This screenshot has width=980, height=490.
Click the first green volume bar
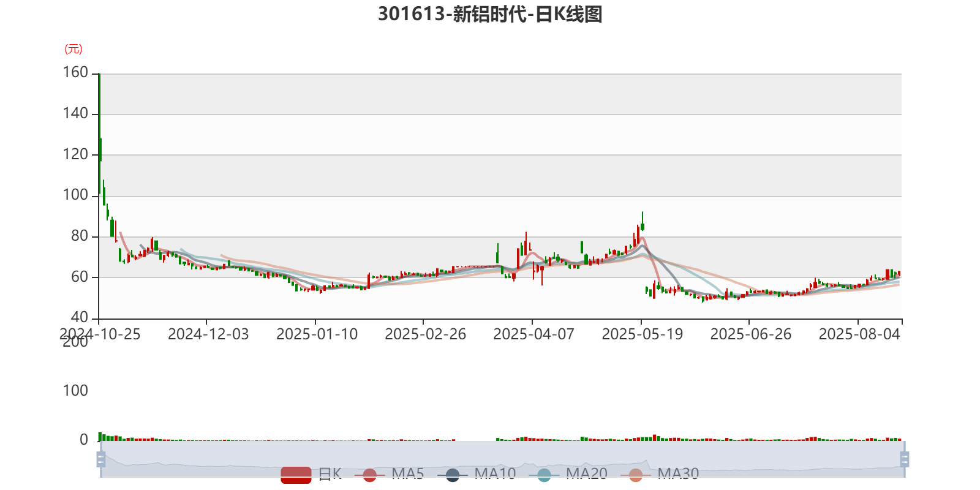tap(100, 437)
